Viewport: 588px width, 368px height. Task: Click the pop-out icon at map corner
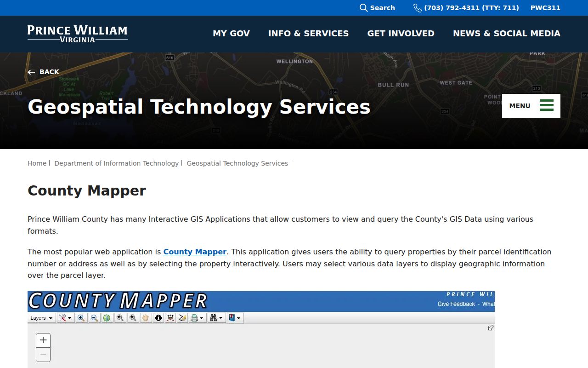click(491, 328)
